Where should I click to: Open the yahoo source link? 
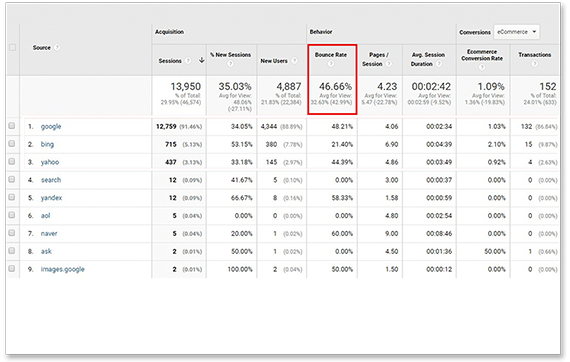pyautogui.click(x=50, y=162)
